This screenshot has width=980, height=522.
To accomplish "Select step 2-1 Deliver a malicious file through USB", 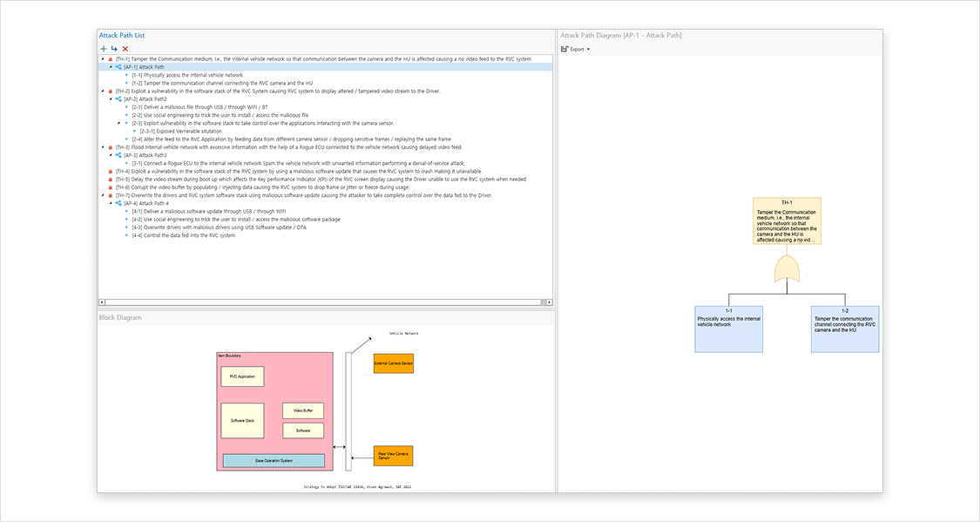I will (199, 107).
